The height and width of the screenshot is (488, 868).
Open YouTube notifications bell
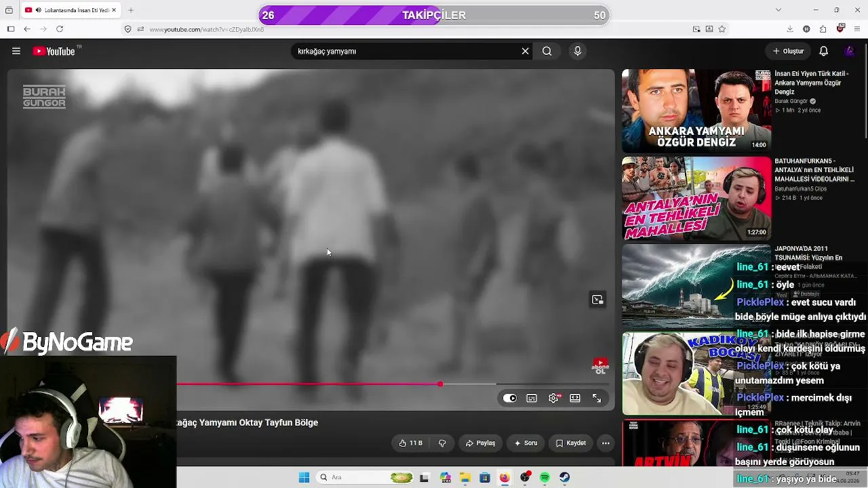point(823,51)
